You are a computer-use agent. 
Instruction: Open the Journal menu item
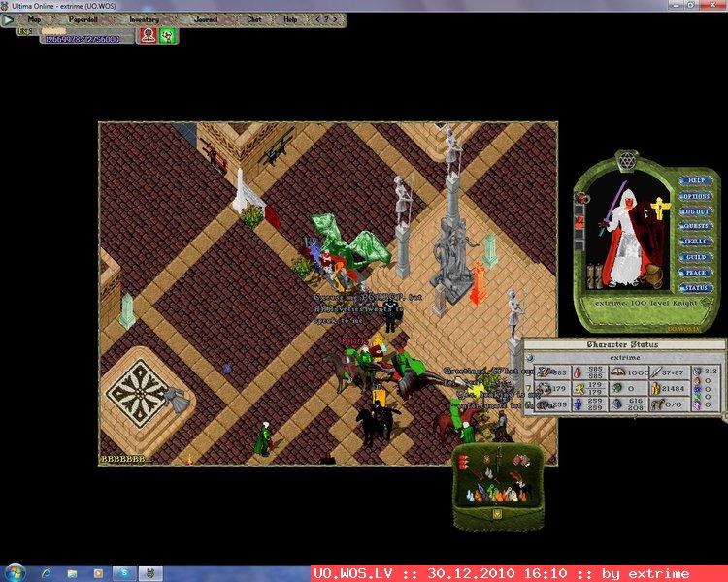[206, 19]
